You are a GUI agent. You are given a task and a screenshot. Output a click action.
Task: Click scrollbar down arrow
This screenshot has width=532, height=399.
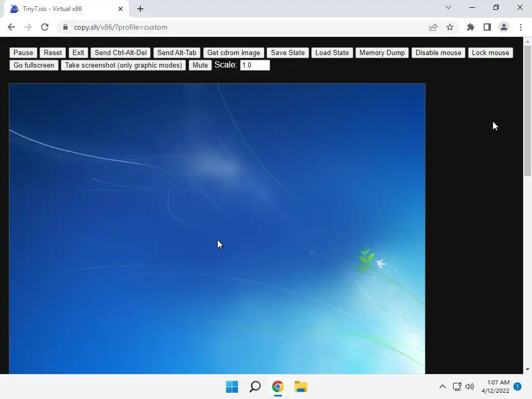tap(527, 369)
